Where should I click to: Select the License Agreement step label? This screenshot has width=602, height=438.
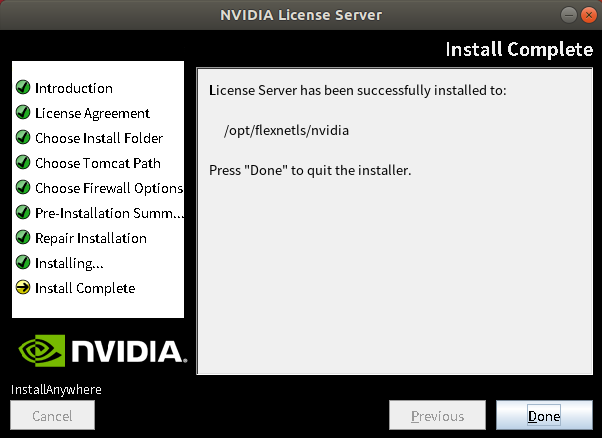92,113
